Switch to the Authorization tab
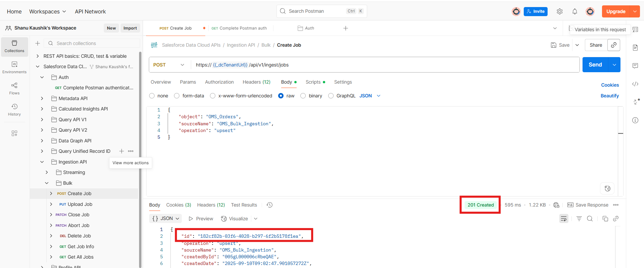The image size is (644, 268). 219,82
